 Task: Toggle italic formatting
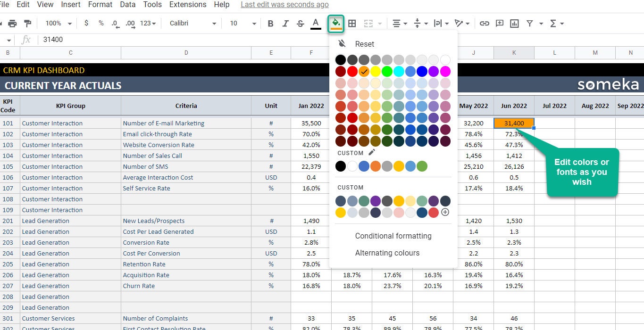pos(285,23)
